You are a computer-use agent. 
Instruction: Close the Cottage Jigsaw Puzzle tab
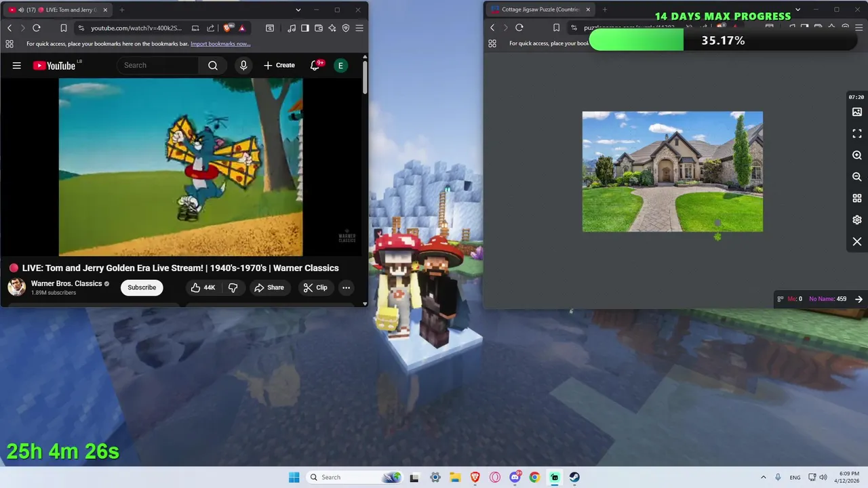pos(588,9)
